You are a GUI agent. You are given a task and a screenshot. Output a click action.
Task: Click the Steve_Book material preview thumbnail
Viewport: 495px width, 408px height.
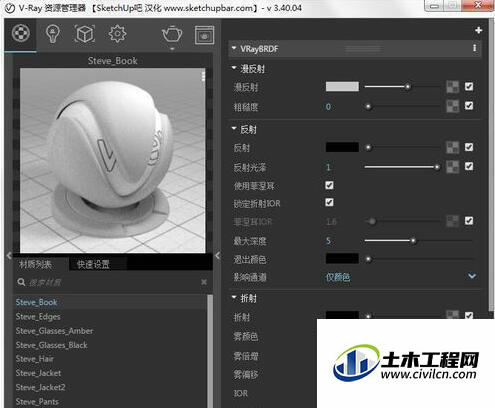pyautogui.click(x=113, y=161)
